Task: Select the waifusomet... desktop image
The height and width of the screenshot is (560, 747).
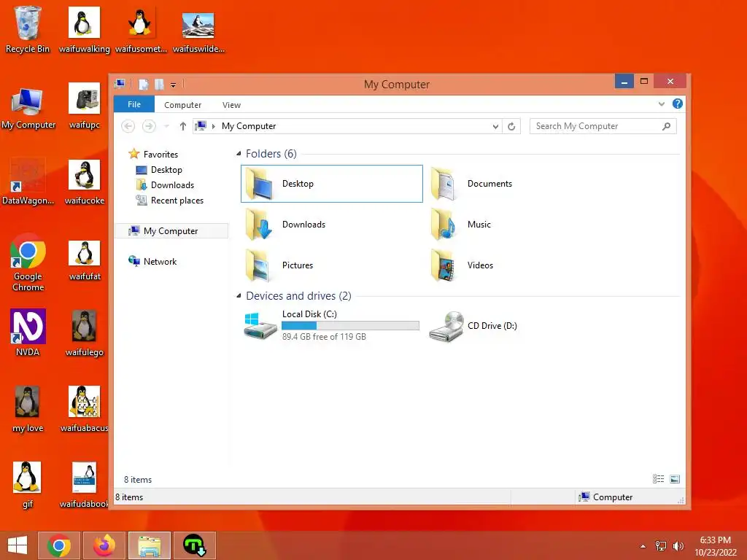Action: point(141,29)
